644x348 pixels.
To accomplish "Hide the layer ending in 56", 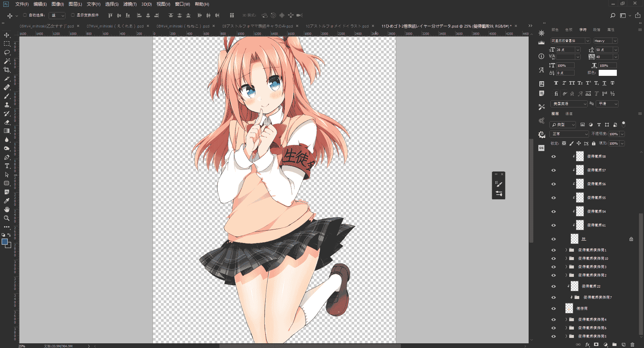I will tap(554, 184).
